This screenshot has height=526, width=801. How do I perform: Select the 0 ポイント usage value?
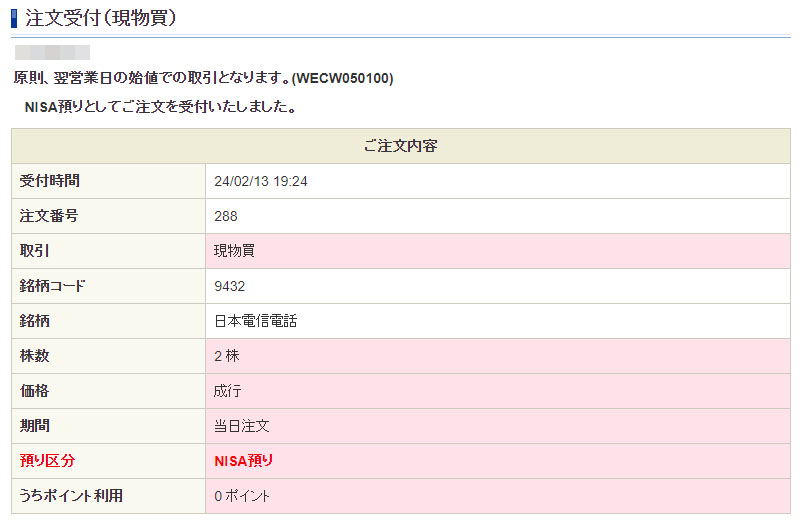(x=242, y=496)
